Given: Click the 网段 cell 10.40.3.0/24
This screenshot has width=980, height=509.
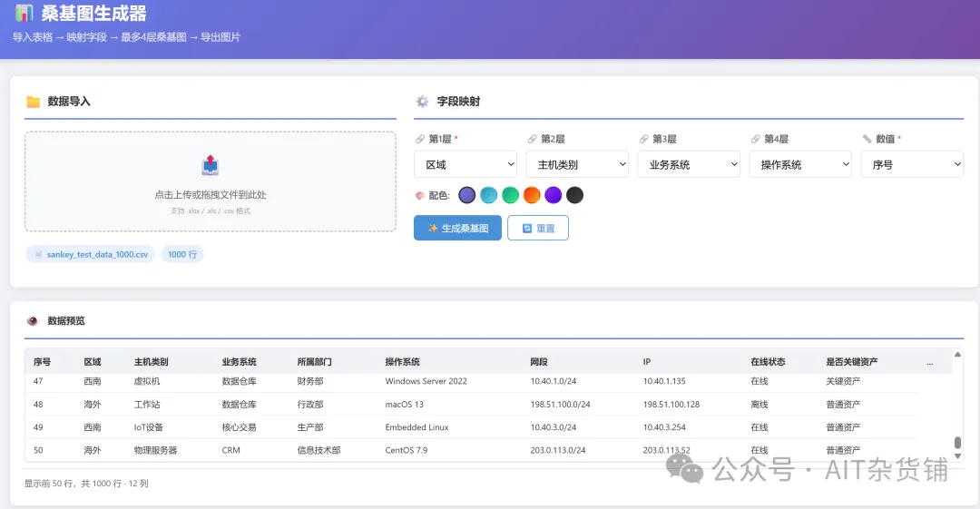Looking at the screenshot, I should pos(554,427).
